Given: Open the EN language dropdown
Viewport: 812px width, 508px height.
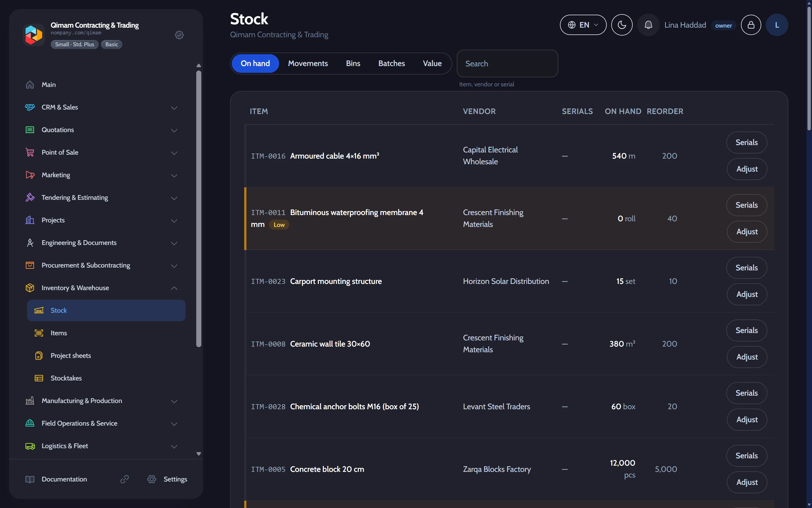Looking at the screenshot, I should point(583,25).
